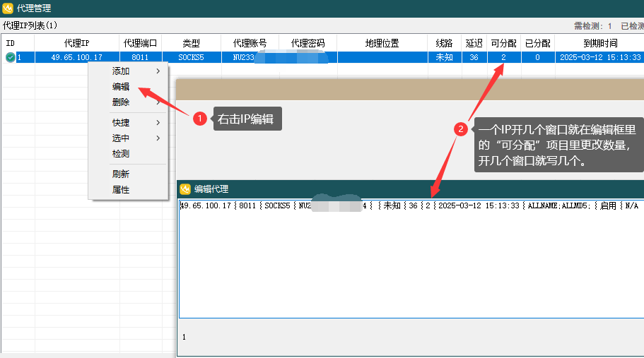This screenshot has height=358, width=644.
Task: Click the 代理IP column header
Action: click(77, 43)
